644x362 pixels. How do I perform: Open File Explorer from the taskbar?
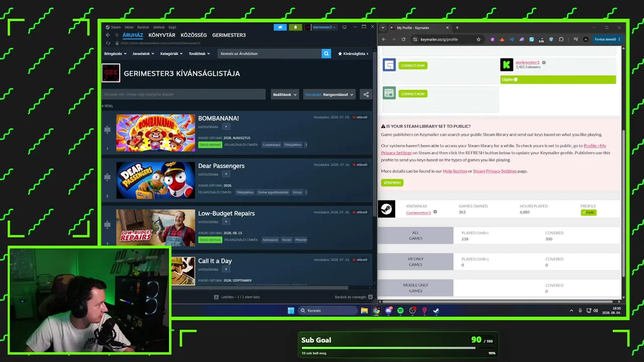coord(364,311)
